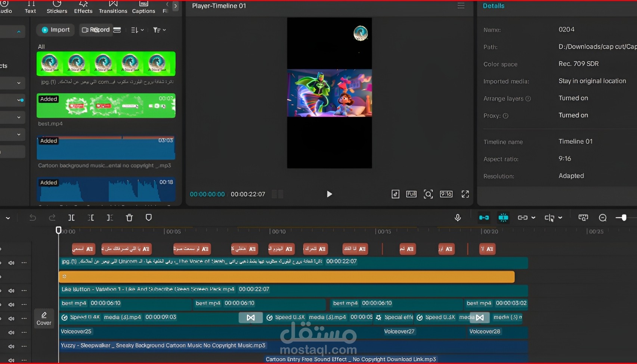The width and height of the screenshot is (637, 364).
Task: Click the timeline cover preview icon
Action: point(583,218)
